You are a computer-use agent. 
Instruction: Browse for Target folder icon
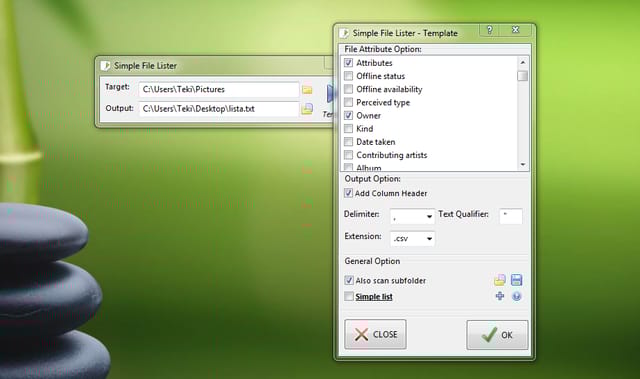click(x=307, y=89)
